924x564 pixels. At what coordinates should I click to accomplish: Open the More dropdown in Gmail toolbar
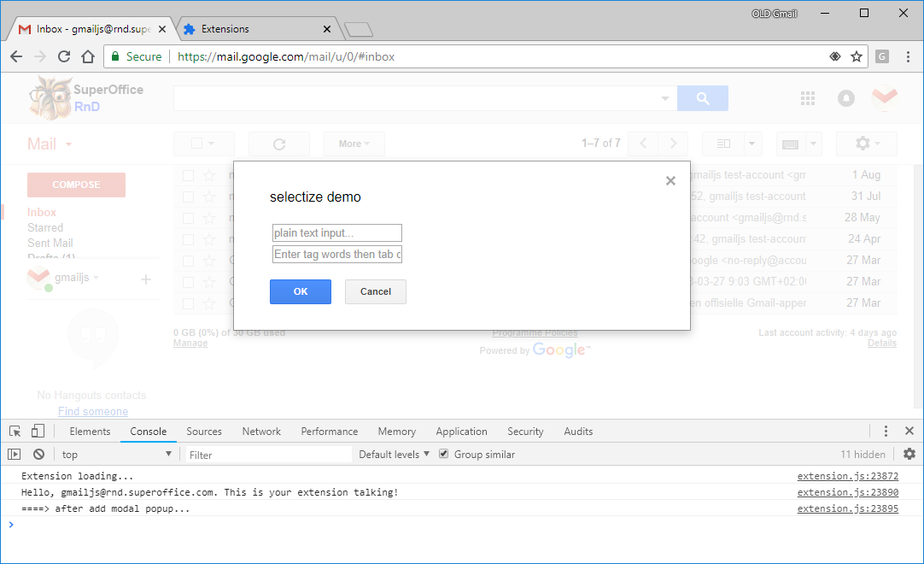tap(354, 144)
